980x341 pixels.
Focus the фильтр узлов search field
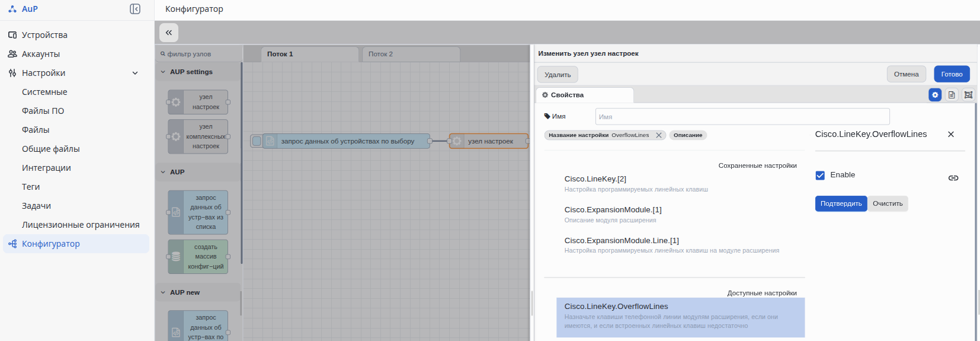[199, 54]
